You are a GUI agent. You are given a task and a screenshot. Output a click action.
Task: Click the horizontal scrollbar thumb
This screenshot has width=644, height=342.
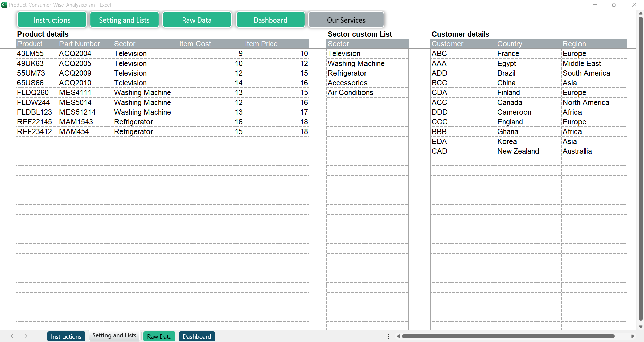[508, 336]
